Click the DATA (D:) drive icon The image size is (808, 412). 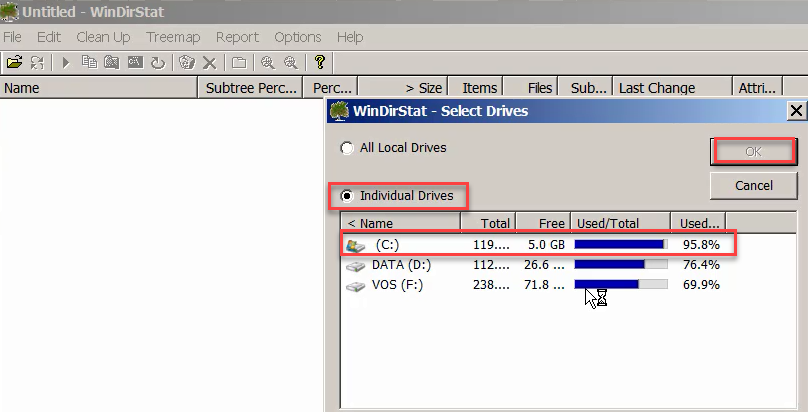coord(356,266)
